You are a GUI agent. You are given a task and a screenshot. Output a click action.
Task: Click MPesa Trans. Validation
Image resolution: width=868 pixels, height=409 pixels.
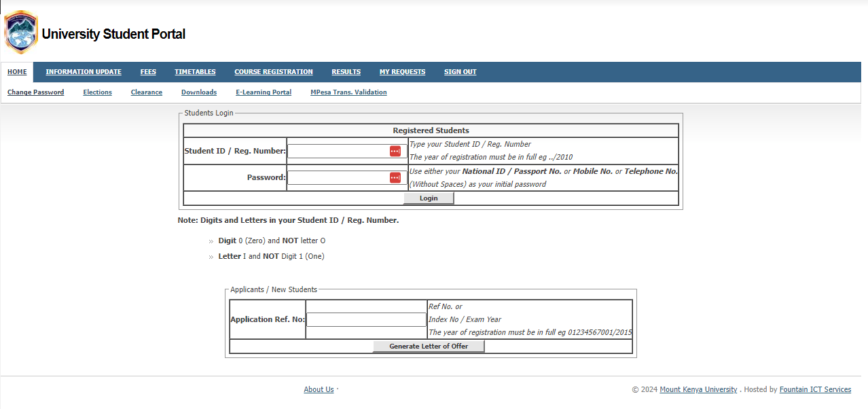click(348, 92)
